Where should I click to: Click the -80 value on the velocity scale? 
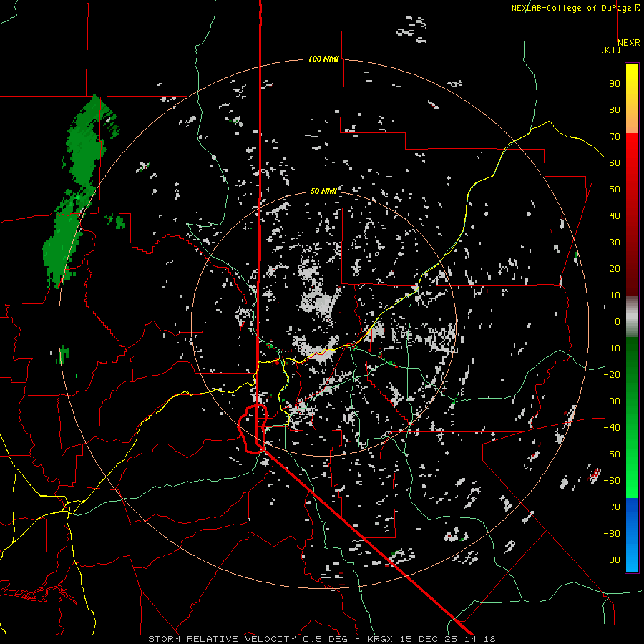(x=612, y=534)
